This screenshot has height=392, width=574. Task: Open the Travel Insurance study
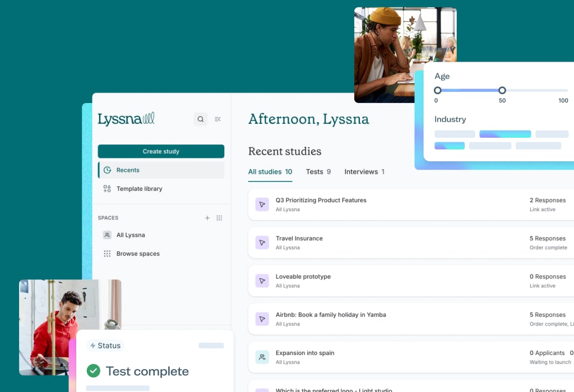click(411, 242)
